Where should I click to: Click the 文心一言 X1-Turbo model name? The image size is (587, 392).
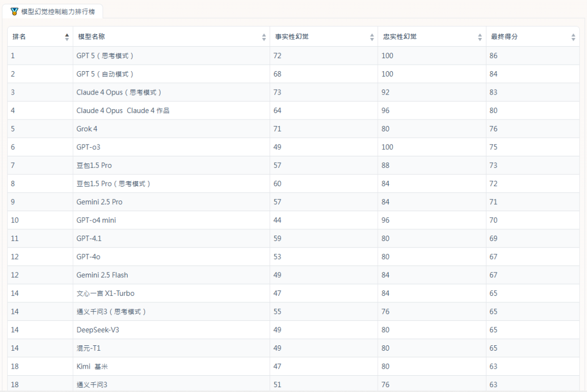click(x=105, y=294)
